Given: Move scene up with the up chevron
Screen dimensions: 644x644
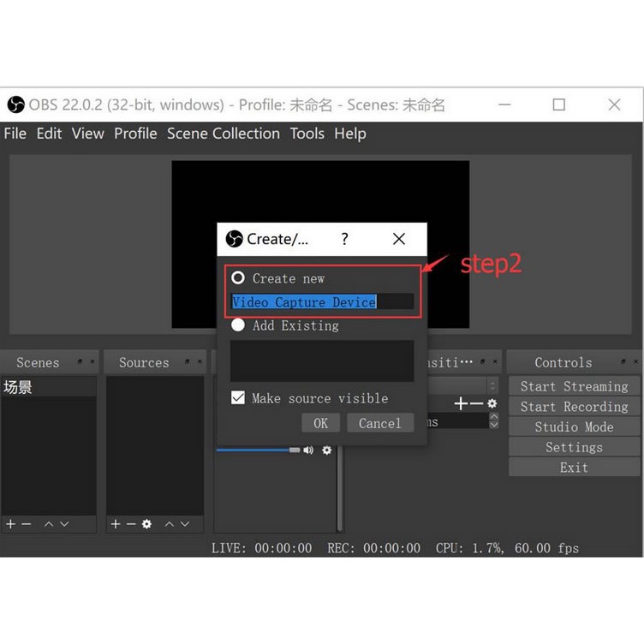Looking at the screenshot, I should click(48, 524).
